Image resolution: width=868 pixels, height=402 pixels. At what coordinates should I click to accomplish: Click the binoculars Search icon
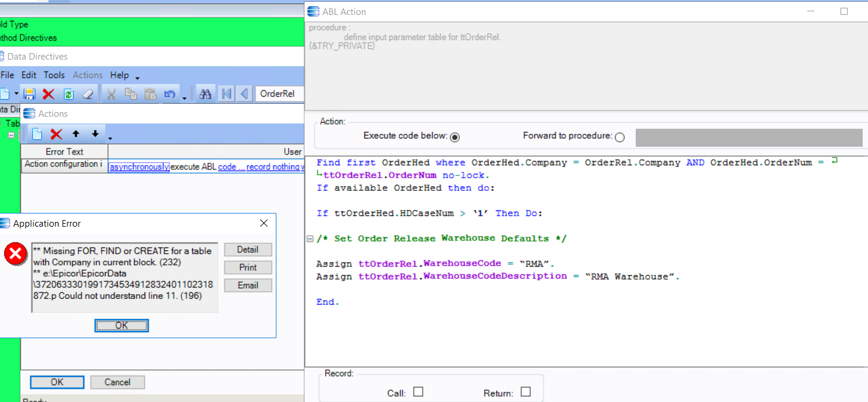point(206,94)
